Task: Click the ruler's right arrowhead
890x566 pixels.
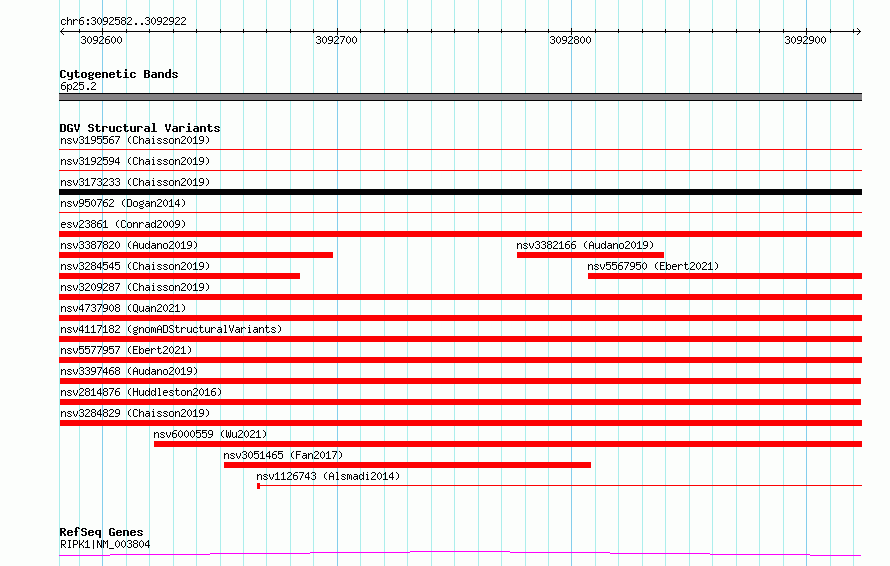Action: coord(858,31)
